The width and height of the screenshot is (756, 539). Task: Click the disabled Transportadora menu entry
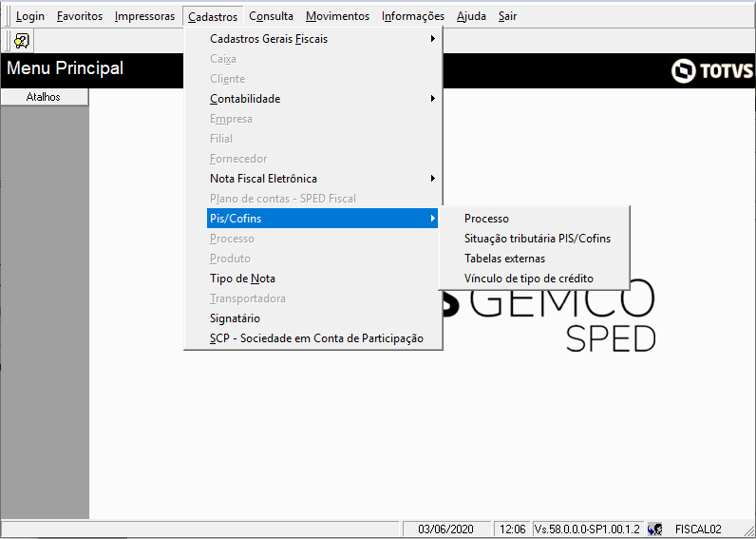322,298
